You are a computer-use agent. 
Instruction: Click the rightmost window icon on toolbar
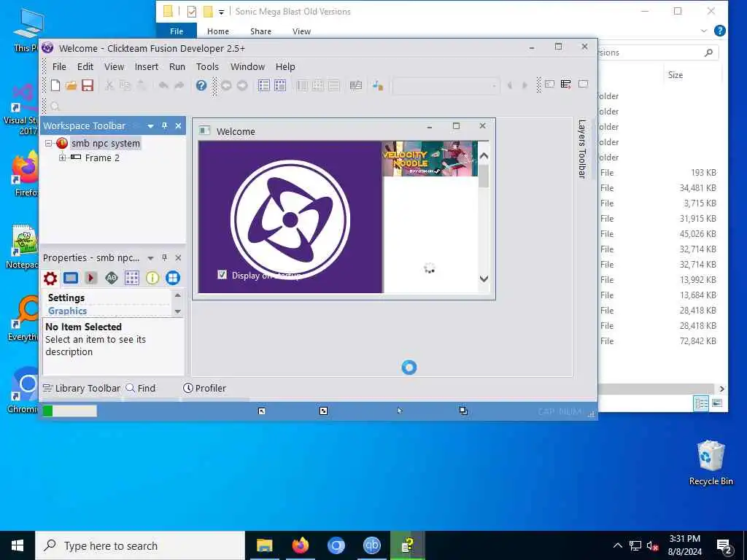tap(583, 85)
